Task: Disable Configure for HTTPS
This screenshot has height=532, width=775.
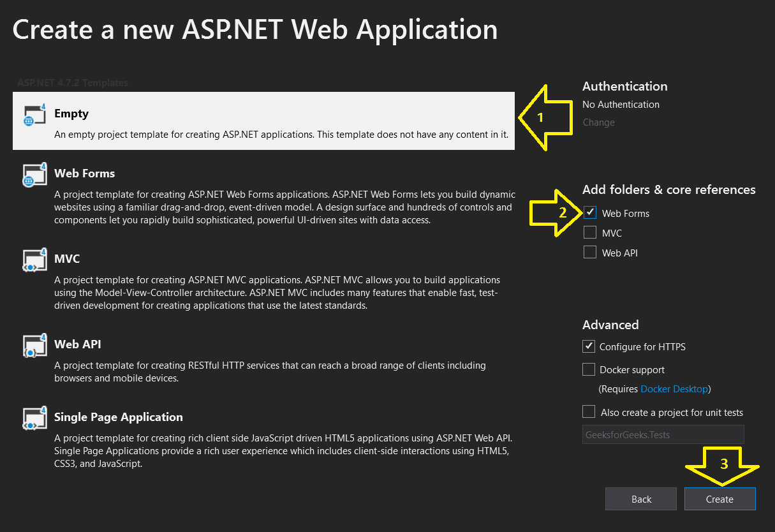Action: point(588,346)
